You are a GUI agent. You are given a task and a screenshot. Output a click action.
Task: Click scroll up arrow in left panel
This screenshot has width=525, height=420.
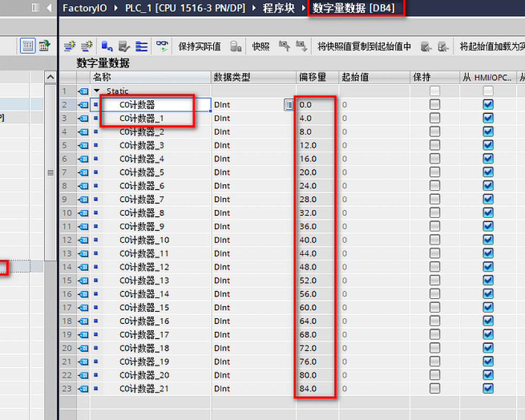50,78
